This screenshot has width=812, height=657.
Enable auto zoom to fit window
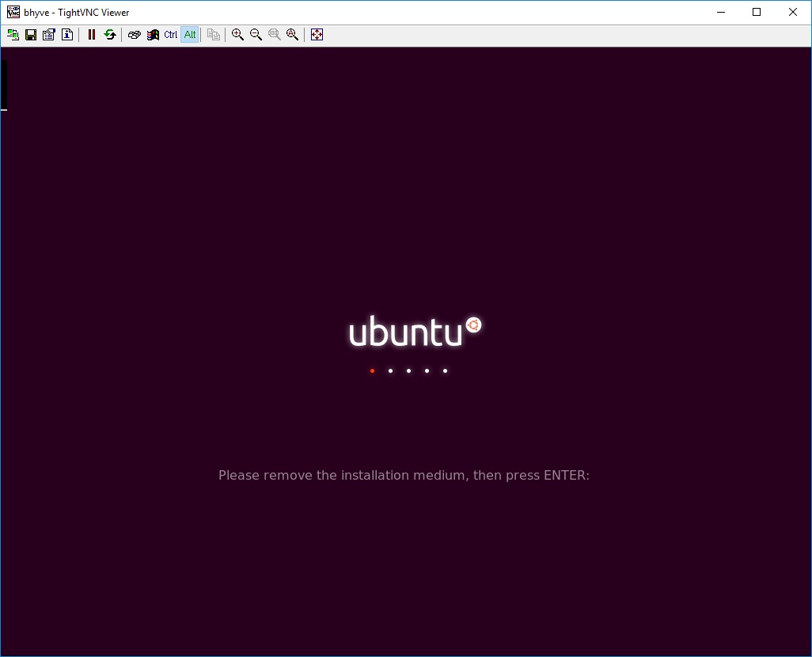coord(293,35)
